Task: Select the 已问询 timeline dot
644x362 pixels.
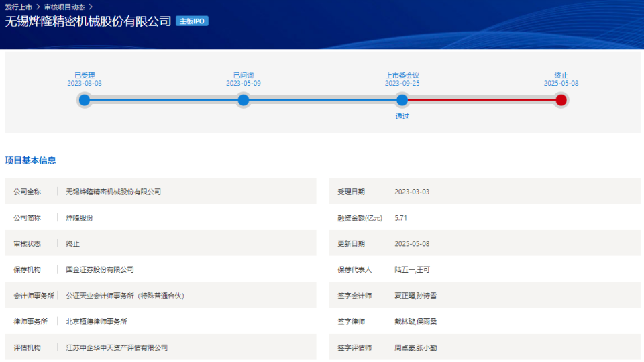Action: (243, 100)
